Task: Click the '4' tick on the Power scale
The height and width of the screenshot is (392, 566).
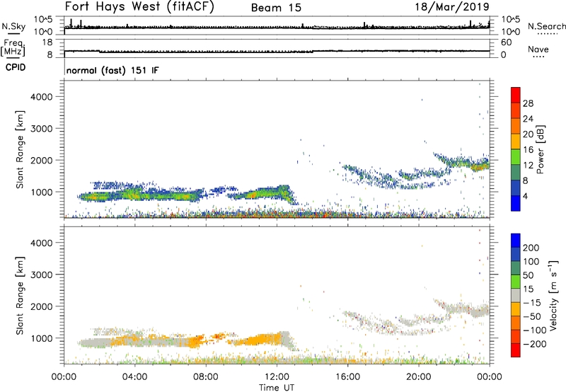Action: coord(525,196)
